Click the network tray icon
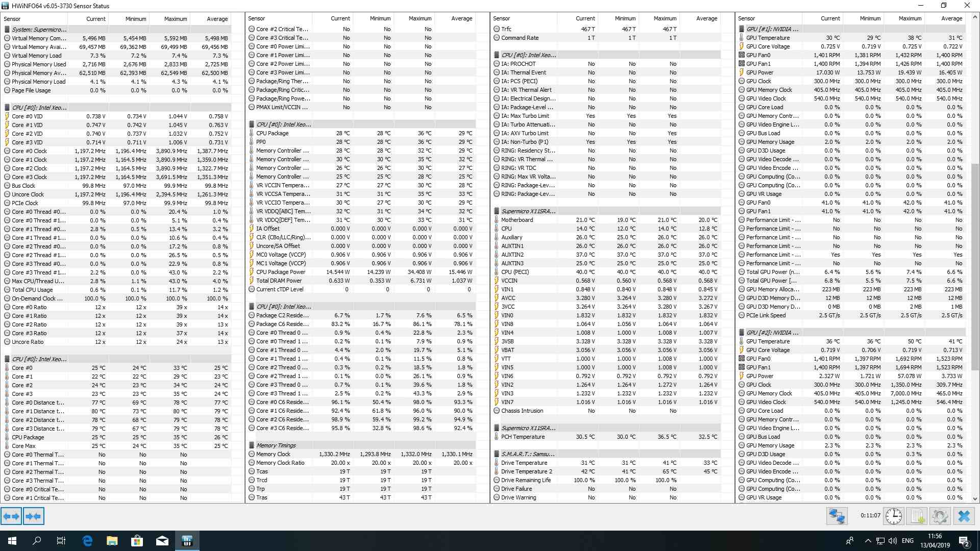980x551 pixels. click(880, 541)
